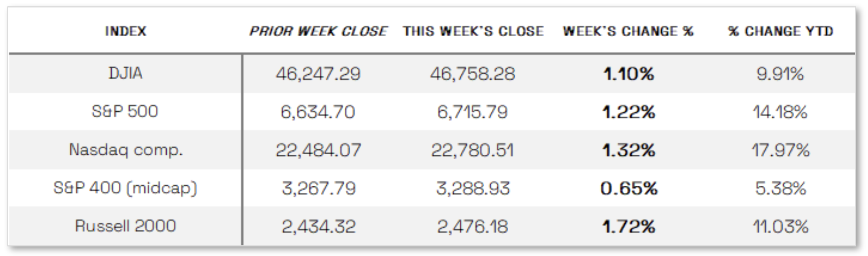Click the INDEX column header

125,31
